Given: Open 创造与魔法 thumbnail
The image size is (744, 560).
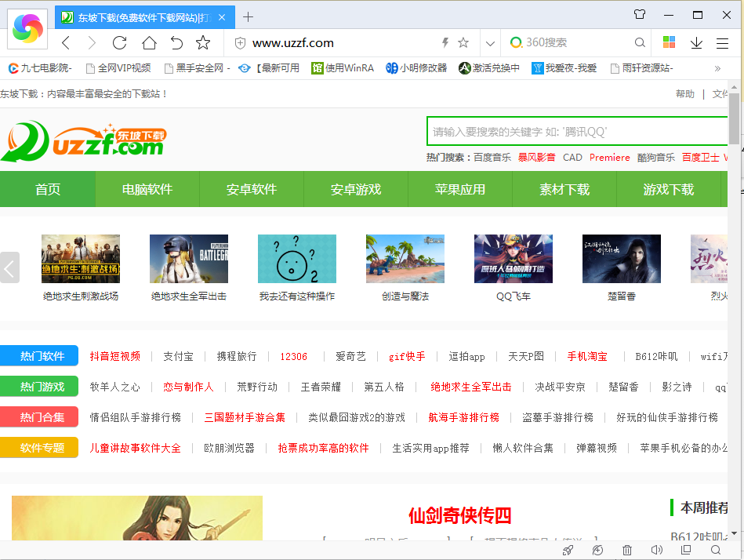Looking at the screenshot, I should tap(405, 259).
